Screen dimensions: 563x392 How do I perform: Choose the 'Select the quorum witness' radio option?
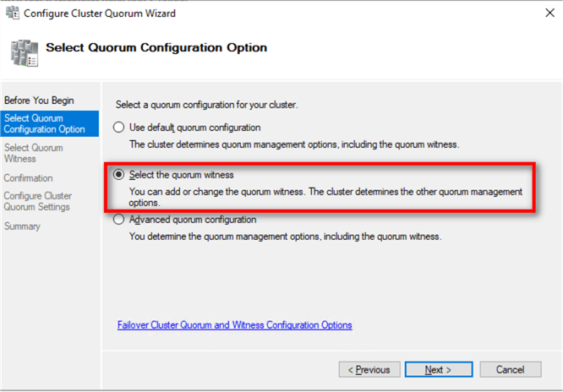[x=118, y=175]
